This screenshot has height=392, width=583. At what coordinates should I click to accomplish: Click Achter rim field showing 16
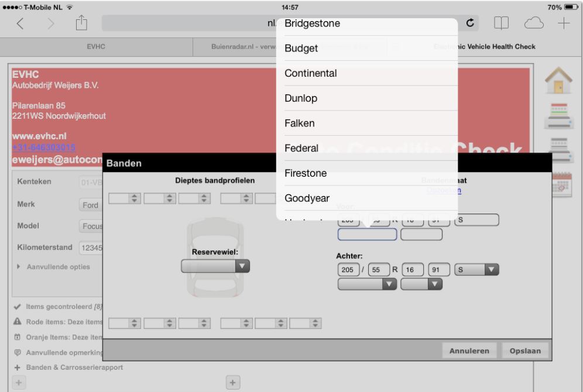(x=412, y=270)
